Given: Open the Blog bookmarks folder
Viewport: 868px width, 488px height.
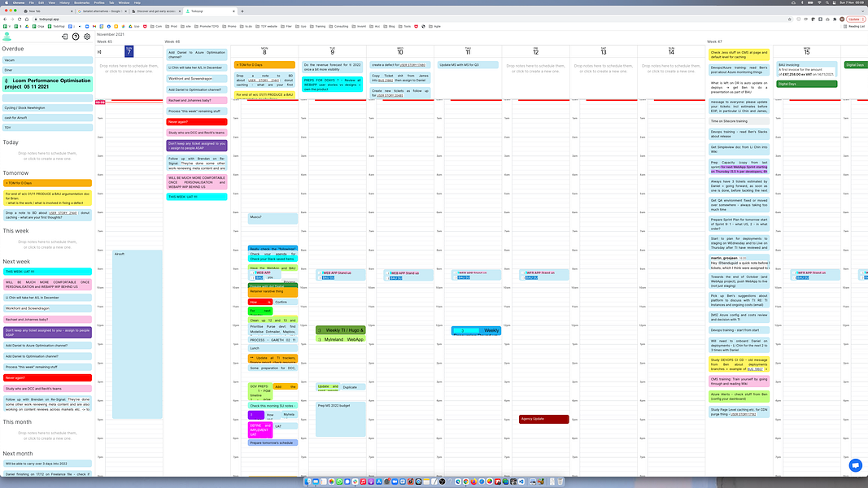Looking at the screenshot, I should 389,26.
